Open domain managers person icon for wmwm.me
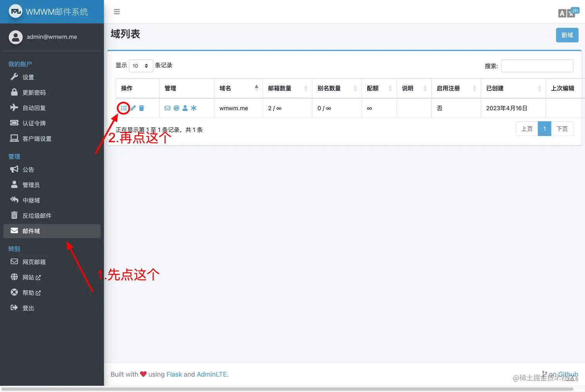Screen dimensions: 585x392 [185, 108]
